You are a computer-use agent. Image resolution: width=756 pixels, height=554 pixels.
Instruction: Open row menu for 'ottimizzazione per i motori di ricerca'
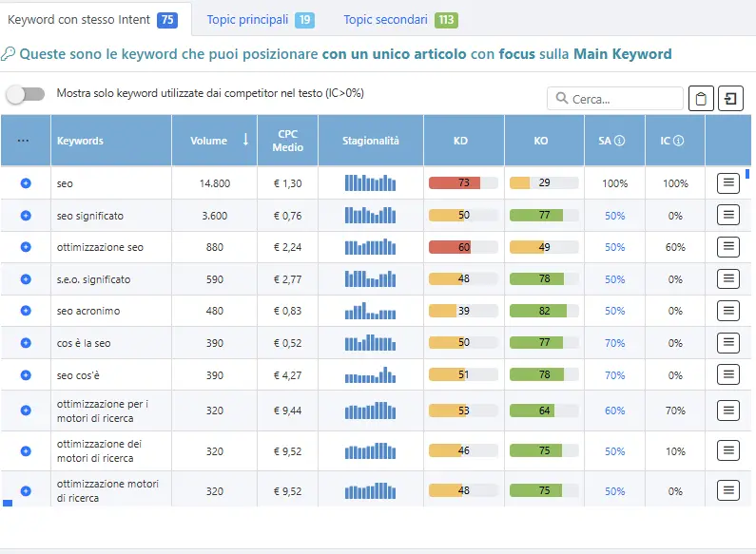point(728,410)
